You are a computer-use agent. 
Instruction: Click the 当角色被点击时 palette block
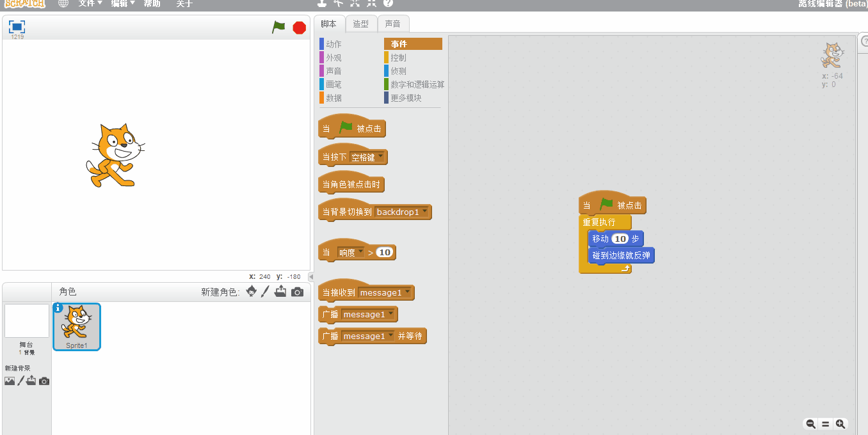[x=351, y=184]
